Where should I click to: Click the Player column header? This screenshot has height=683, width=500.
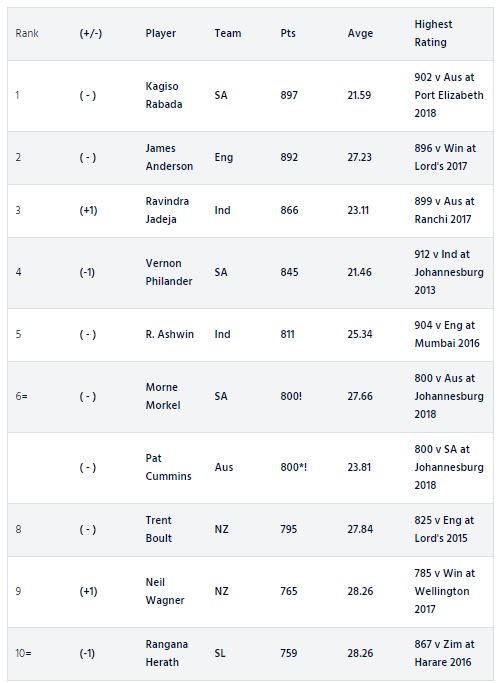tap(161, 33)
